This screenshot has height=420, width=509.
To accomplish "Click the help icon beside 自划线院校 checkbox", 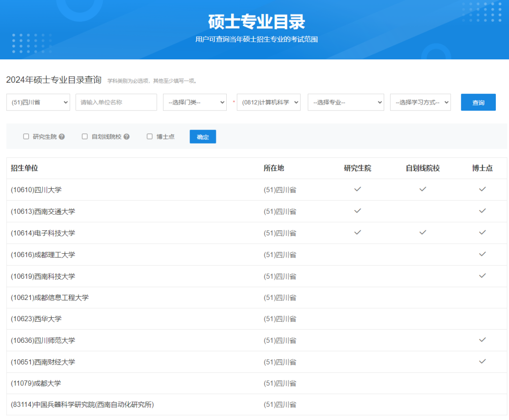I will (127, 137).
